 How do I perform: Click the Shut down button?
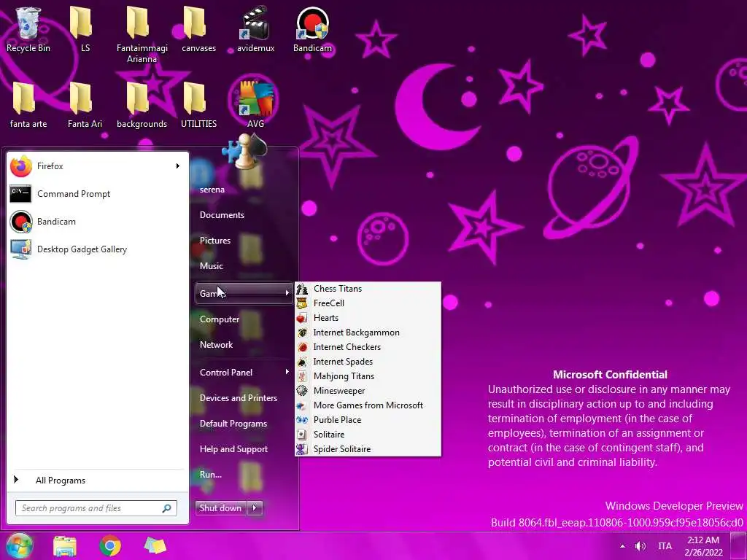(221, 508)
